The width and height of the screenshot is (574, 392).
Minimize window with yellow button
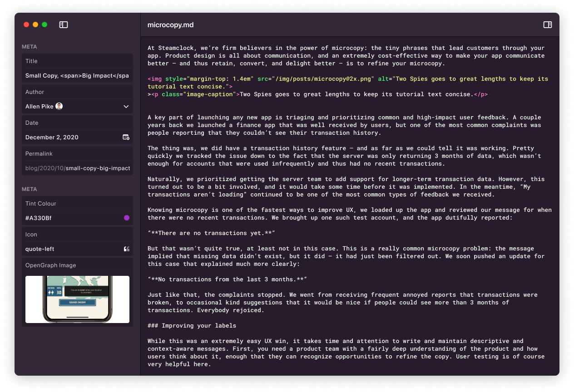pyautogui.click(x=35, y=24)
